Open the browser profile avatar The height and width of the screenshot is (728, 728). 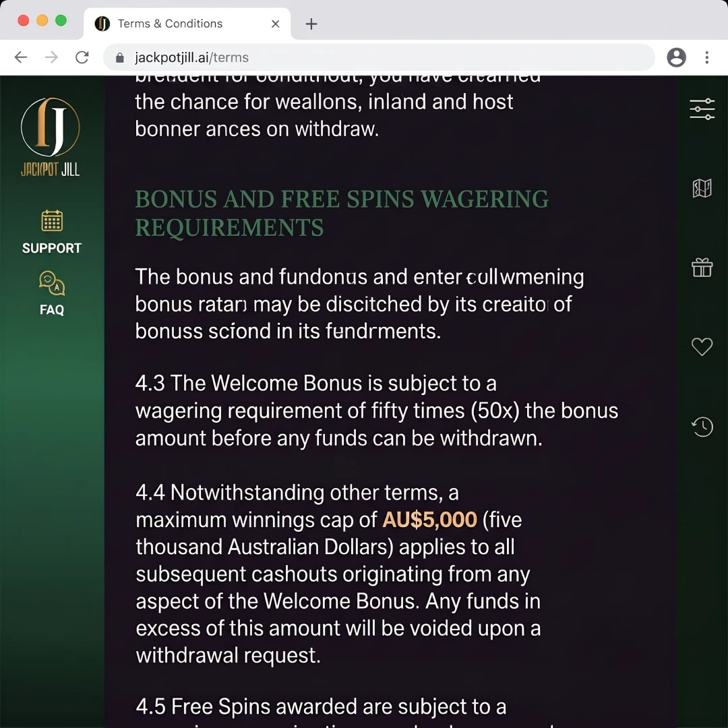coord(677,57)
